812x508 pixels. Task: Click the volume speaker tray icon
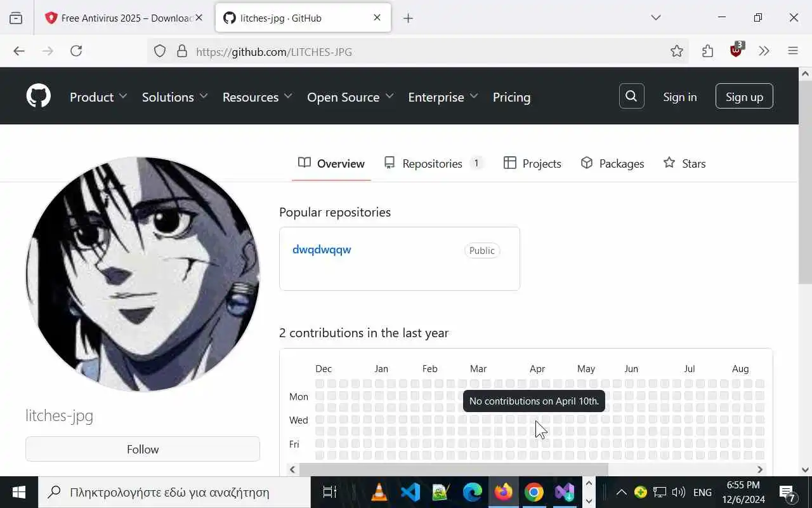[x=678, y=492]
